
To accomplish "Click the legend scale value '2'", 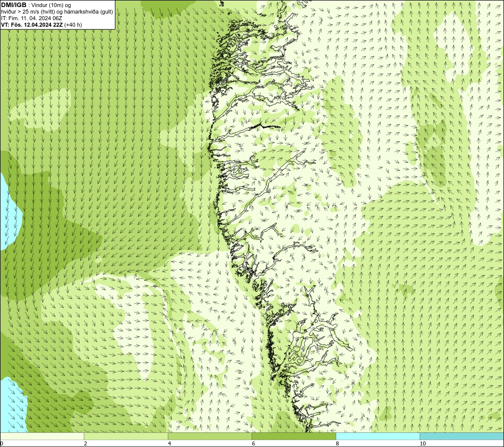I will (x=86, y=444).
